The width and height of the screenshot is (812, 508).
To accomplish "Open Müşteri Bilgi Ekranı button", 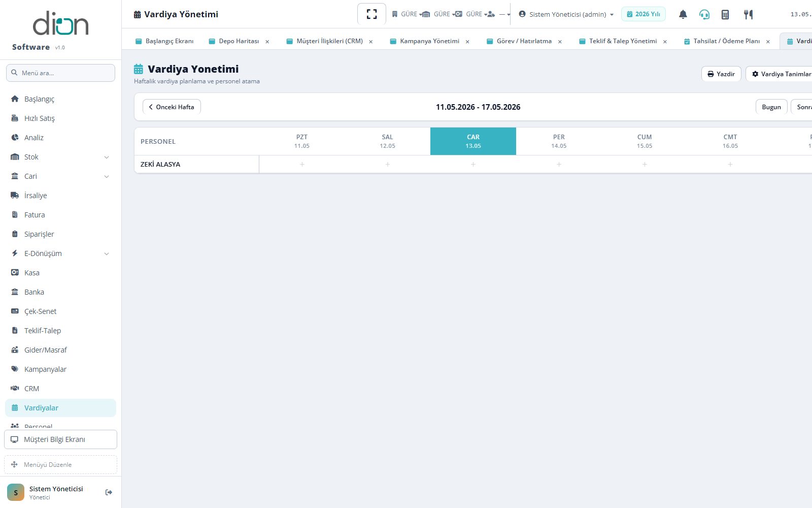I will point(60,439).
